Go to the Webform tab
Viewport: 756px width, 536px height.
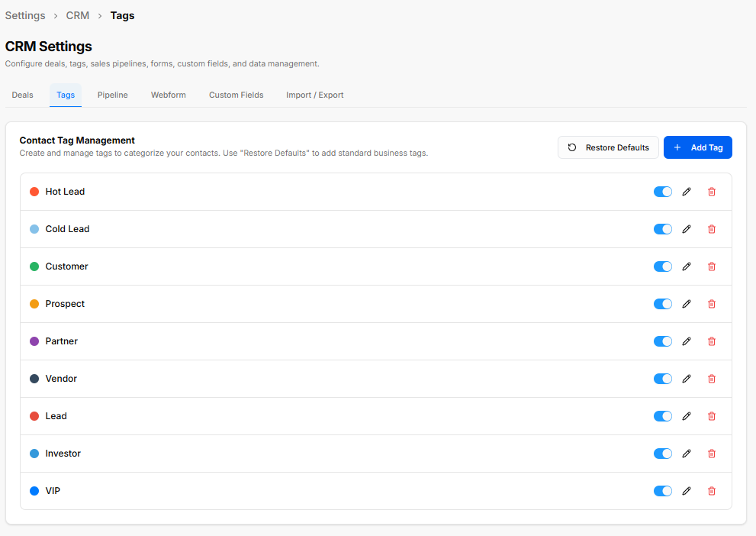coord(169,95)
